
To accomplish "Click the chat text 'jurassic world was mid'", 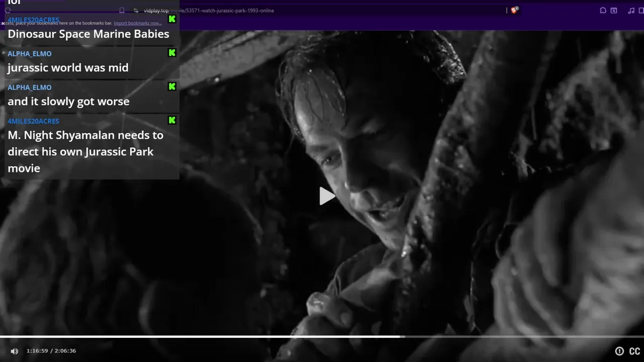I will tap(68, 68).
